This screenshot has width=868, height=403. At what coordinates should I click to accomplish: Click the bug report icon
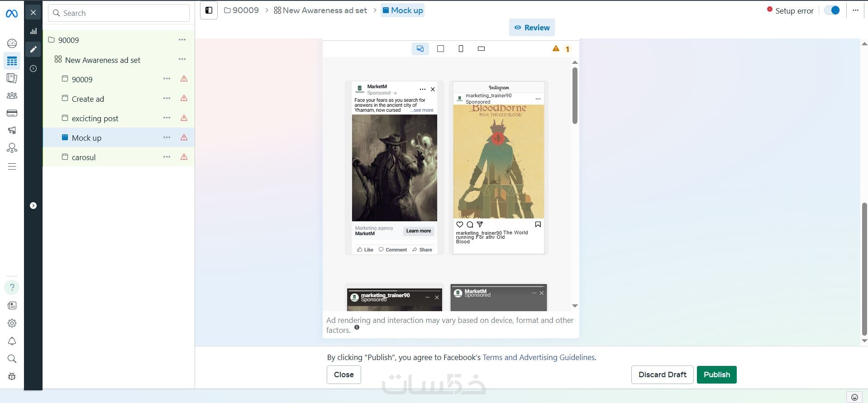[x=12, y=376]
